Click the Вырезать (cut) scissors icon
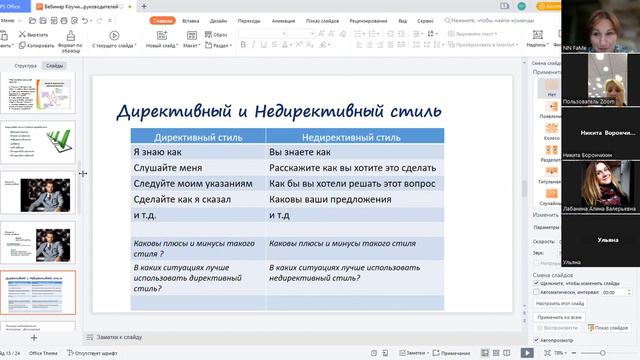The width and height of the screenshot is (640, 360). 22,35
